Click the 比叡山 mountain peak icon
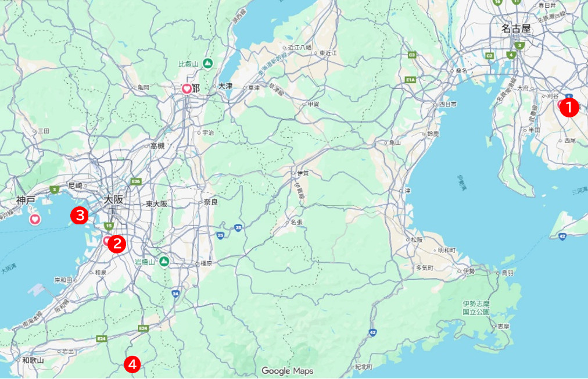The width and height of the screenshot is (588, 379). 207,63
